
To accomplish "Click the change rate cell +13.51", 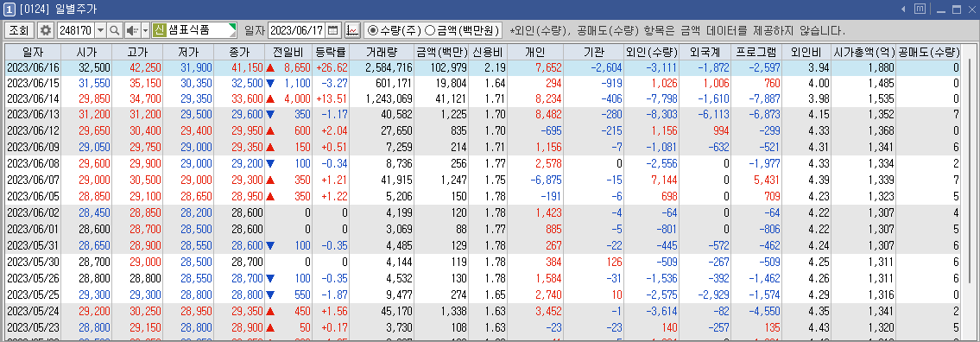I will (x=332, y=98).
